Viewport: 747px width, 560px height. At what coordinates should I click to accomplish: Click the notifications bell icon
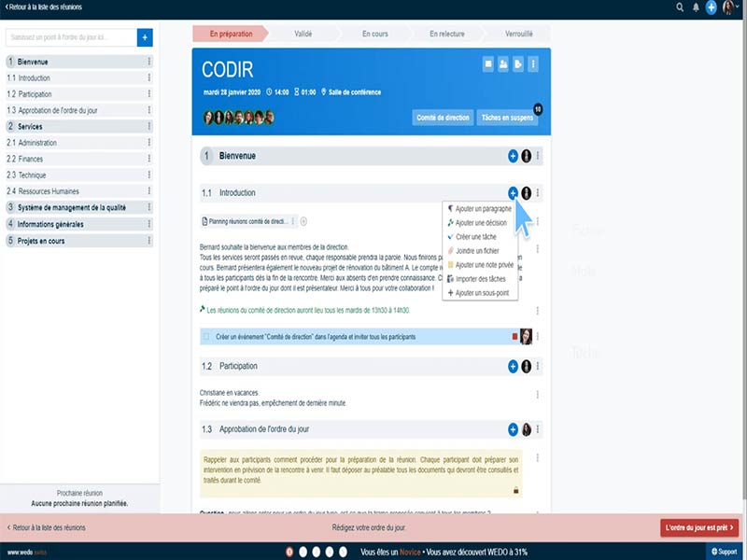tap(696, 7)
